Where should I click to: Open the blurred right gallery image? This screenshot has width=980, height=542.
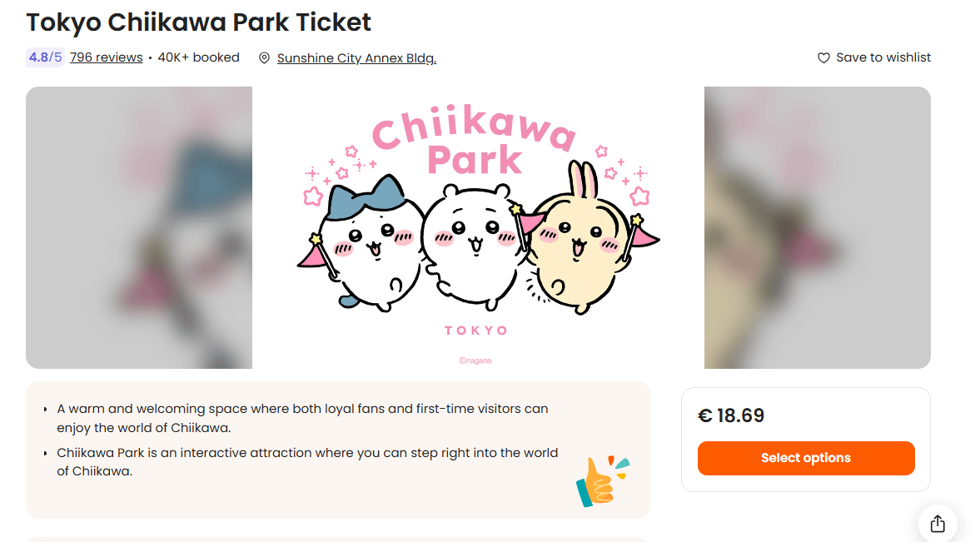click(x=817, y=227)
